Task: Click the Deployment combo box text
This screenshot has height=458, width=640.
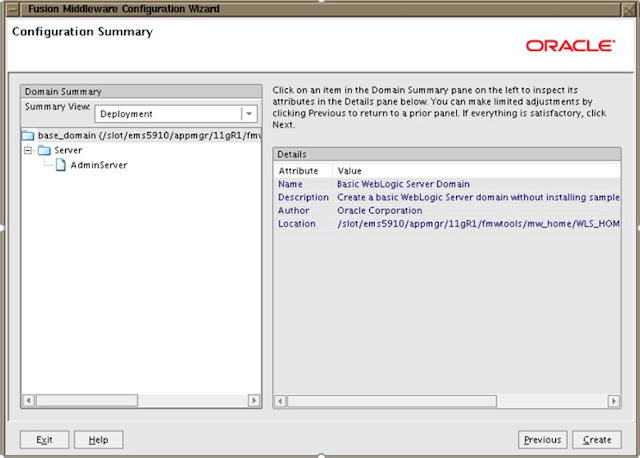Action: pyautogui.click(x=126, y=114)
